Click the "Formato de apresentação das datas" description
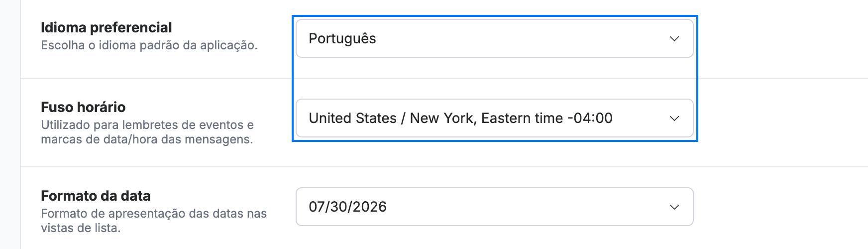This screenshot has height=249, width=868. [x=154, y=214]
